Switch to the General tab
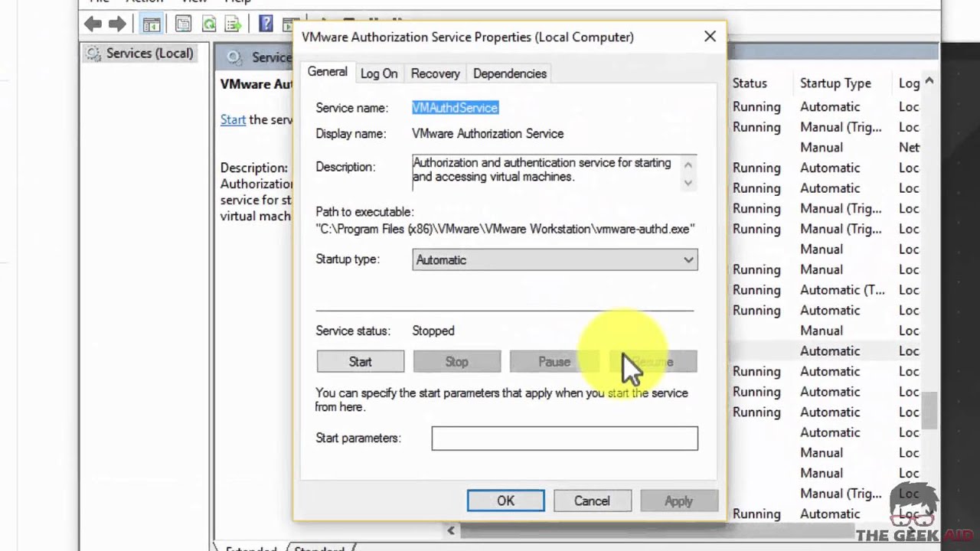This screenshot has width=980, height=551. [327, 72]
